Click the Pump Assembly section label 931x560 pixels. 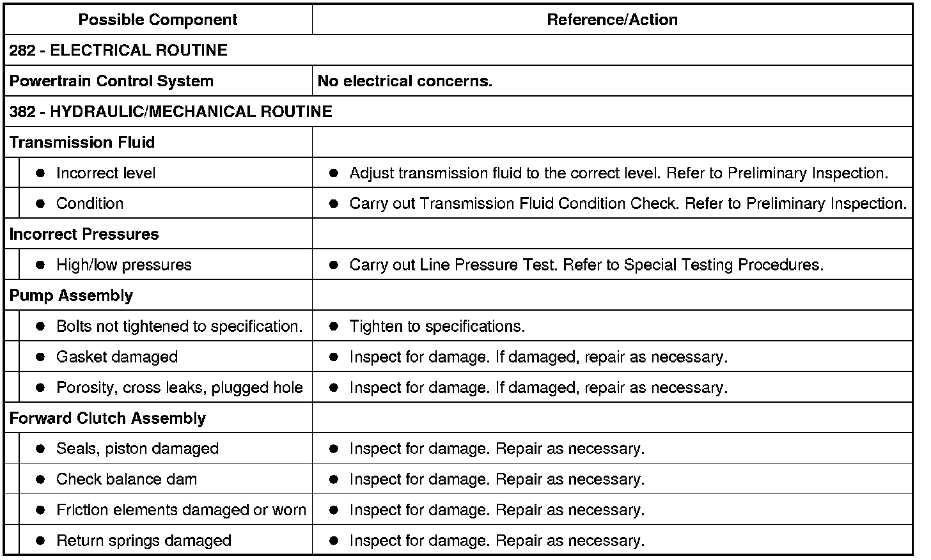click(72, 296)
